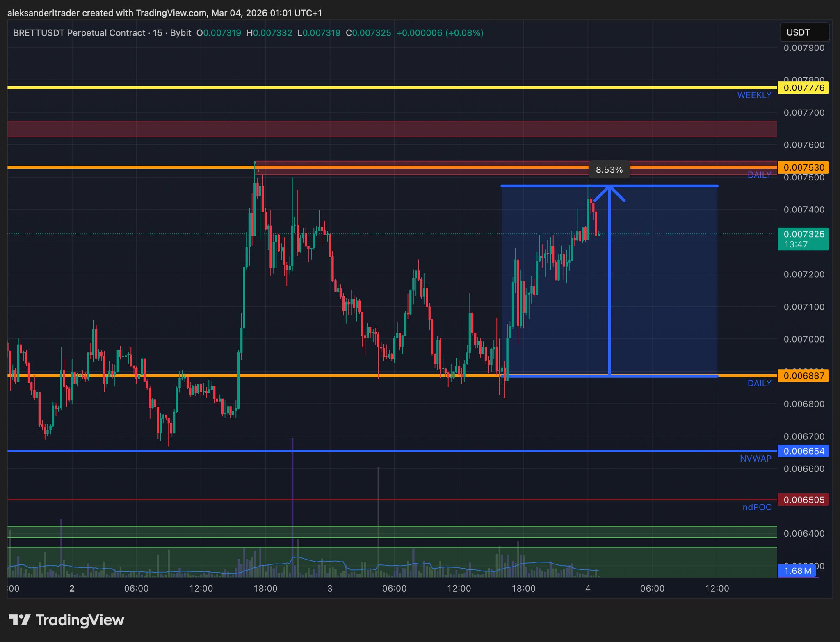840x642 pixels.
Task: Click the TradingView logo at bottom left
Action: [66, 620]
